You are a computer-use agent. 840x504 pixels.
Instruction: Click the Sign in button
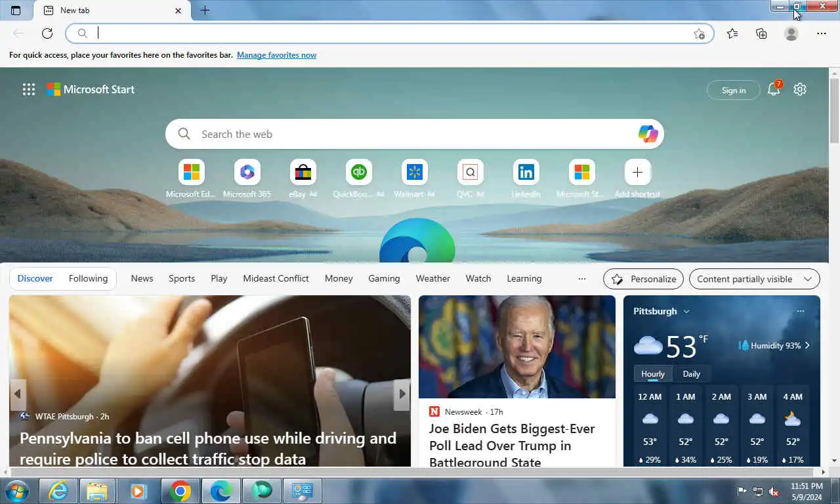[734, 90]
